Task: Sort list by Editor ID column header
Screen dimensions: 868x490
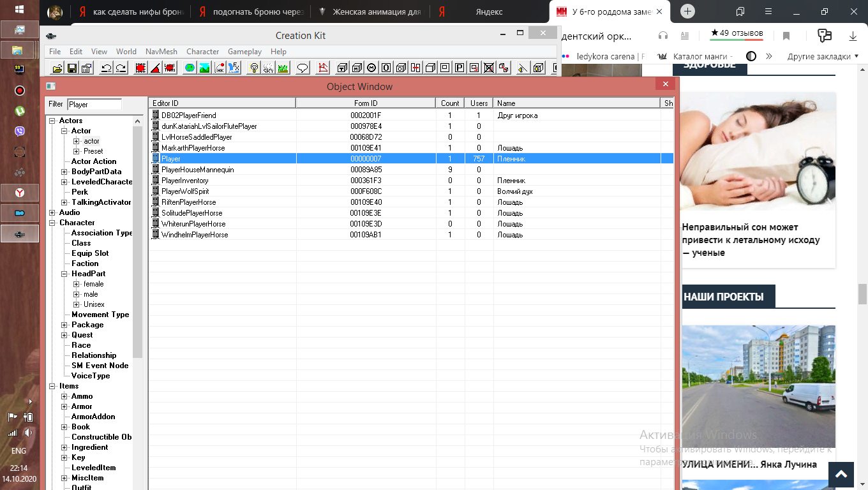Action: [x=222, y=103]
